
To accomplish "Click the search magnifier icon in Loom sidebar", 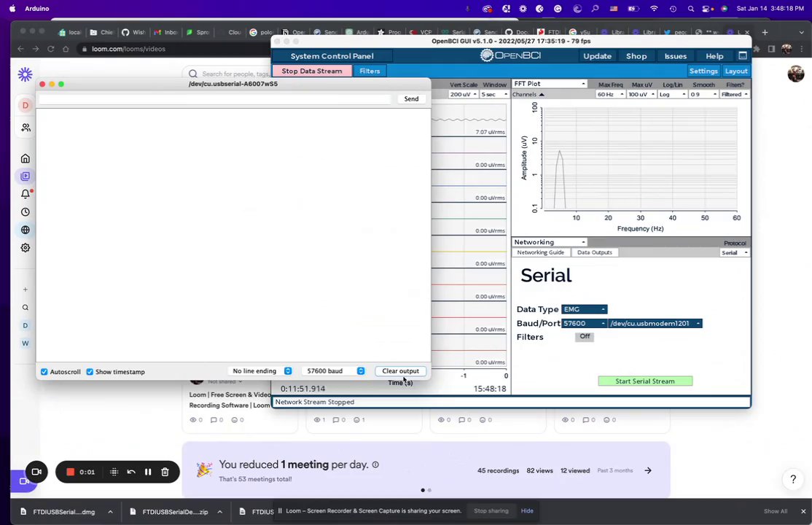I will 26,307.
